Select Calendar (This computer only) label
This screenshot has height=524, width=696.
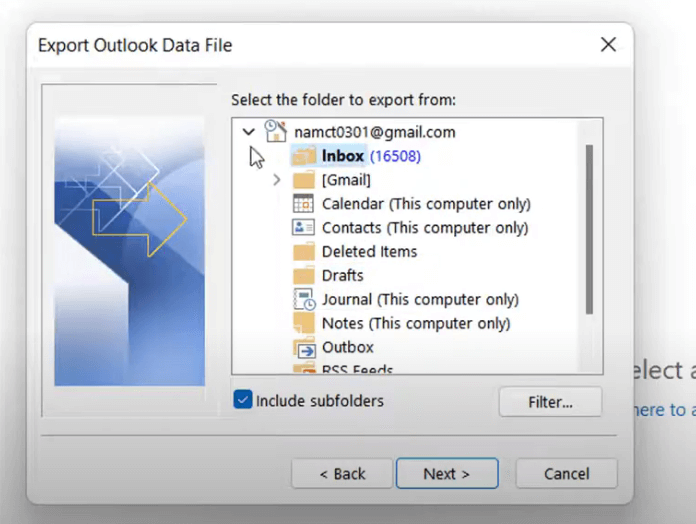(x=425, y=204)
